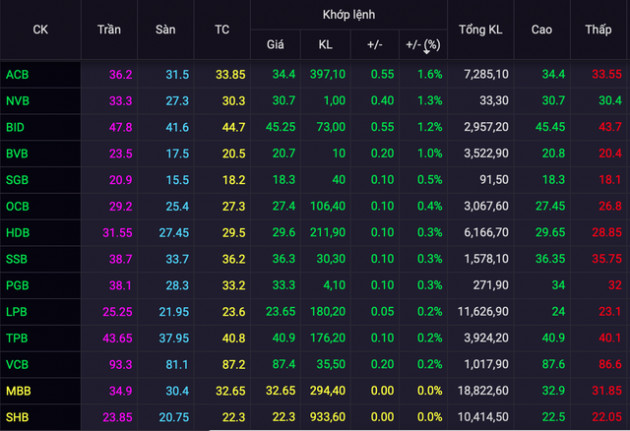
Task: Click the Khớp lệnh group header
Action: (x=349, y=15)
